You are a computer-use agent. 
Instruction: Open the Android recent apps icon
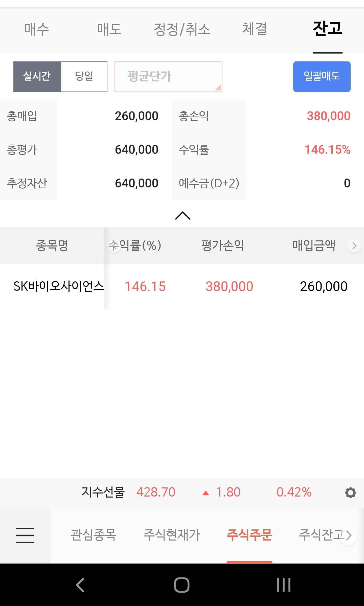[x=284, y=585]
